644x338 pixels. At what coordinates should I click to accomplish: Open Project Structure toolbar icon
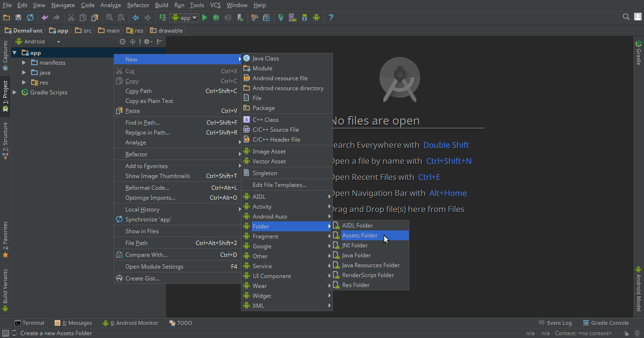(x=266, y=17)
